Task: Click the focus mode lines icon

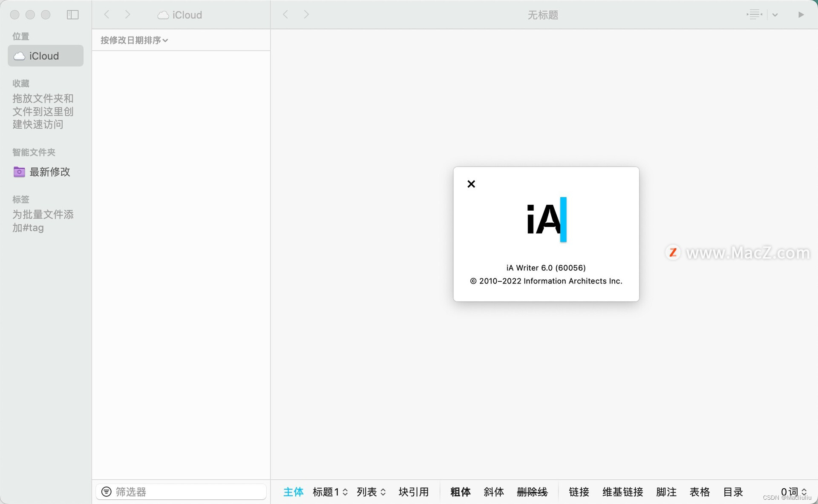Action: 755,15
